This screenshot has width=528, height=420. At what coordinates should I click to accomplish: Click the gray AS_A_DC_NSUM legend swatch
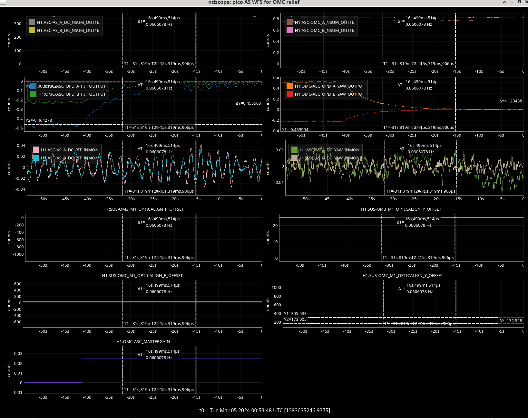pyautogui.click(x=32, y=22)
